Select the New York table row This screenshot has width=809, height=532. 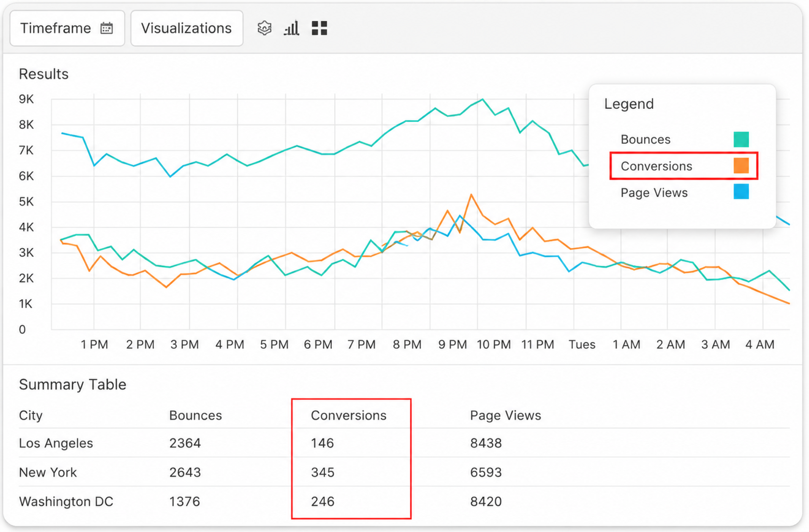click(404, 472)
